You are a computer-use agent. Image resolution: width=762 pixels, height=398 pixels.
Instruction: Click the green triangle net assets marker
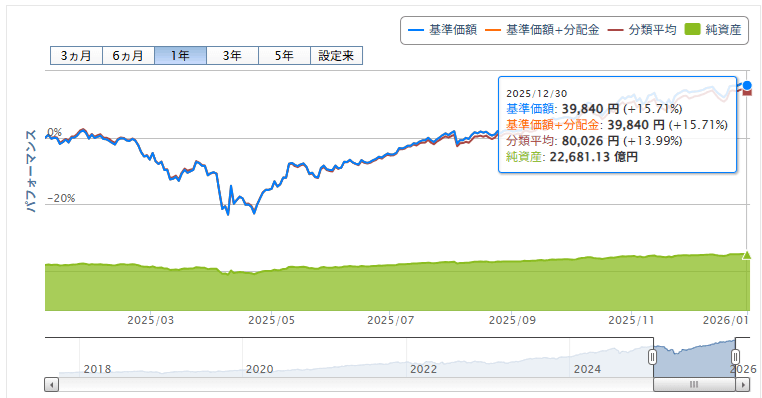tap(746, 256)
